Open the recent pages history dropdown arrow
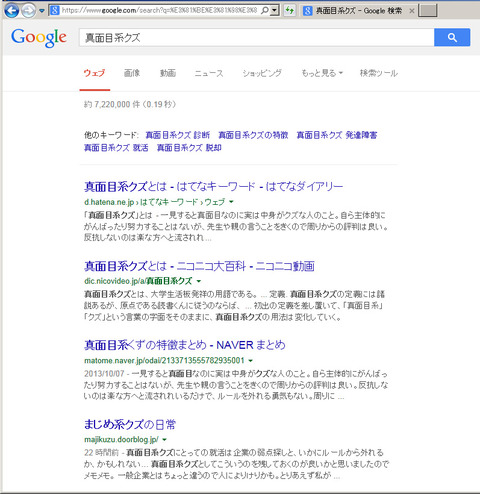The width and height of the screenshot is (480, 494). pos(42,11)
